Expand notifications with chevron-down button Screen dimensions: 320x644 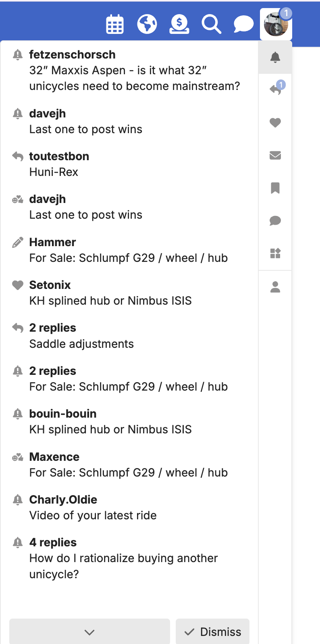tap(89, 632)
